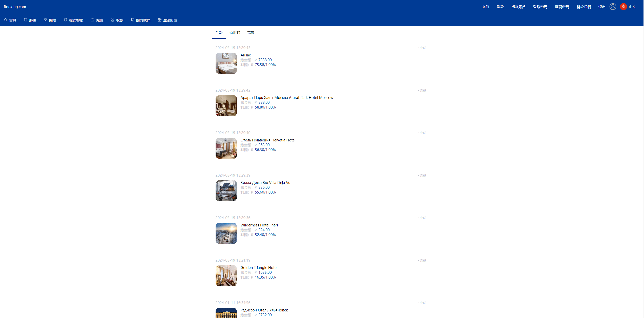Click 提現密碼 (Withdrawal Password) link
The width and height of the screenshot is (644, 318).
(562, 6)
